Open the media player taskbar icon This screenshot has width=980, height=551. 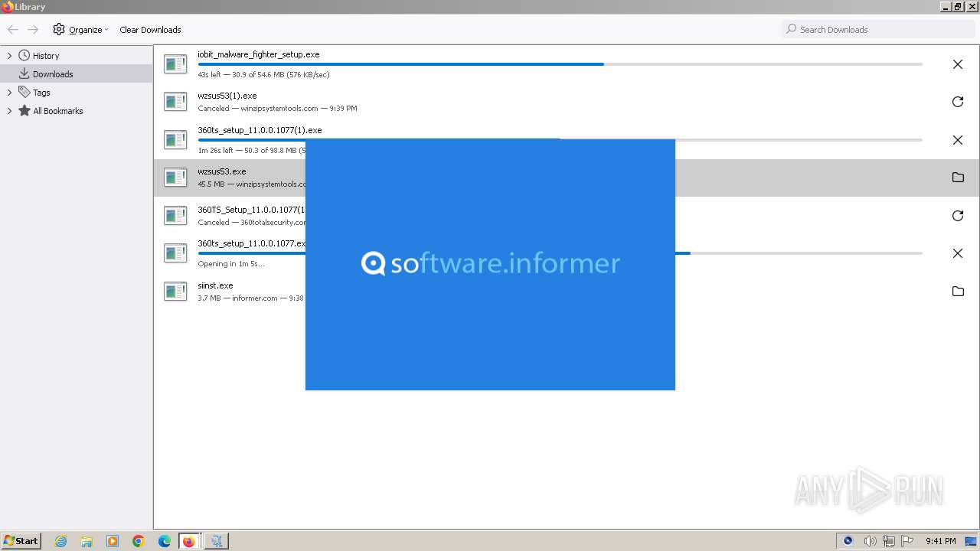pos(113,541)
